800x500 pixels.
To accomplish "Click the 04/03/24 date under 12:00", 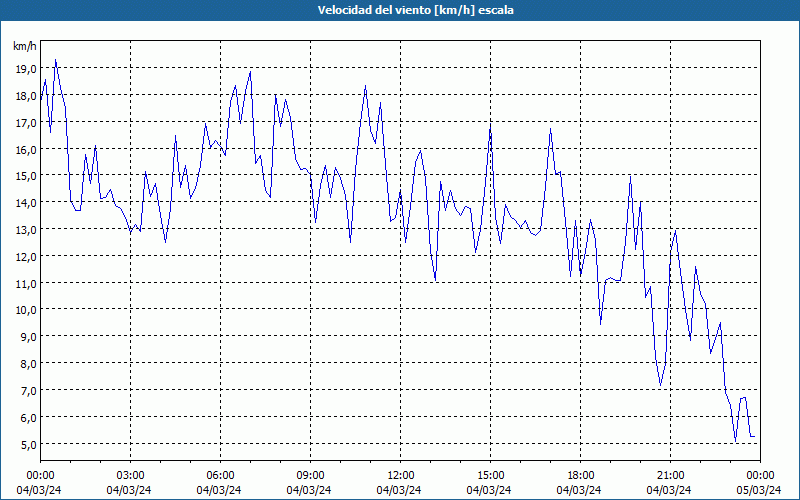I will [399, 490].
